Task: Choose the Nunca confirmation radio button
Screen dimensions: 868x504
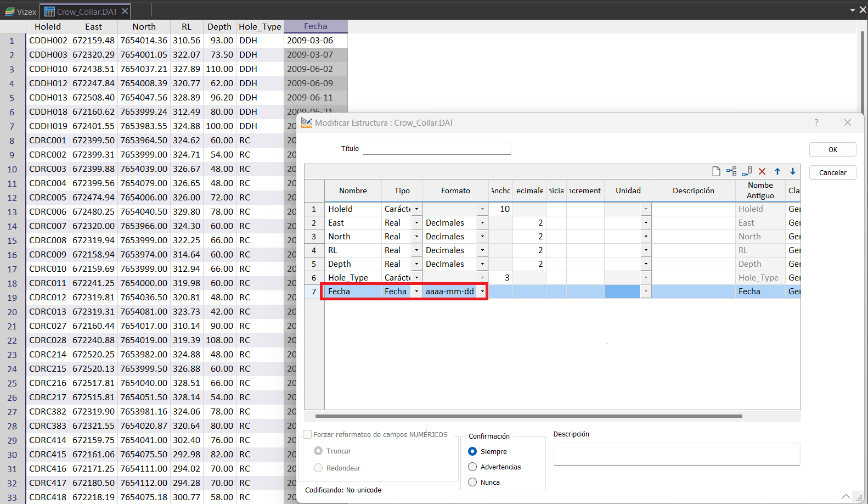Action: point(472,482)
